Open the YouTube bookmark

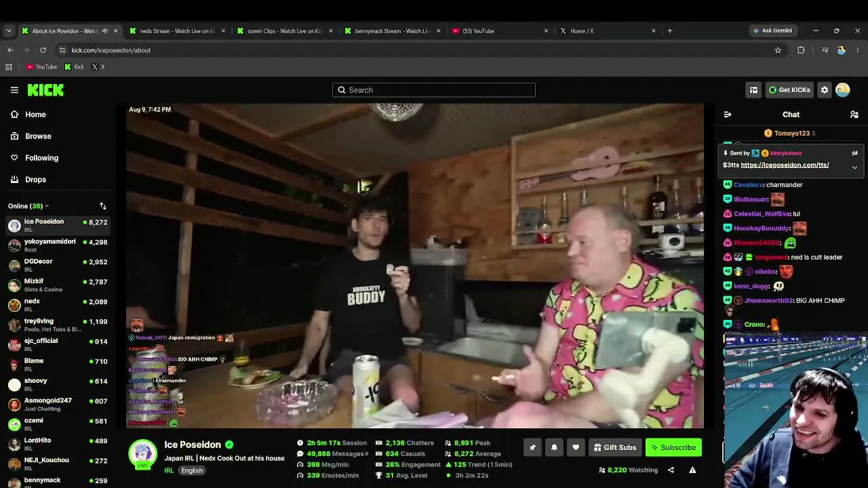click(x=41, y=67)
